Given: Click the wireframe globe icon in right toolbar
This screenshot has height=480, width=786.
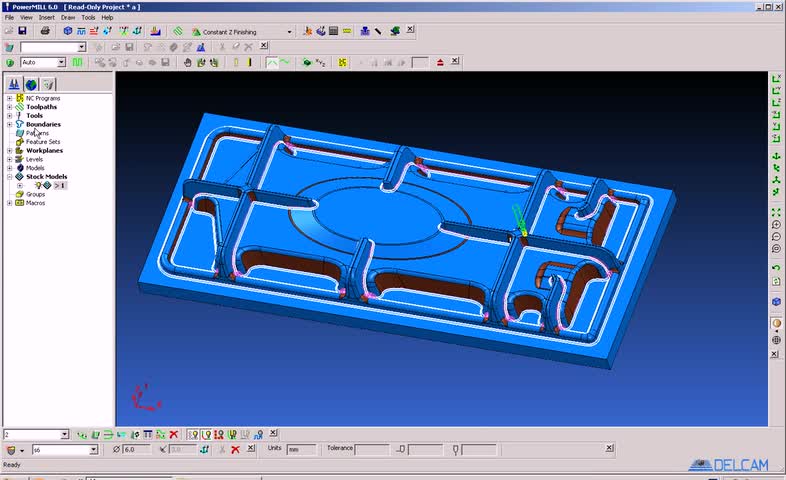Looking at the screenshot, I should pyautogui.click(x=776, y=340).
